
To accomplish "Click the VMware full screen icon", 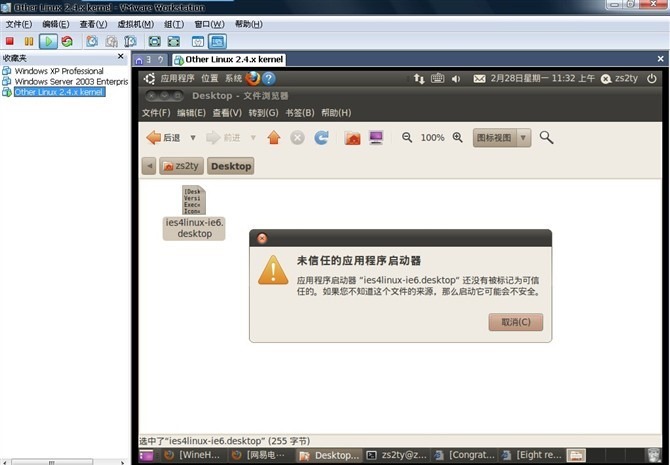I will tap(154, 41).
